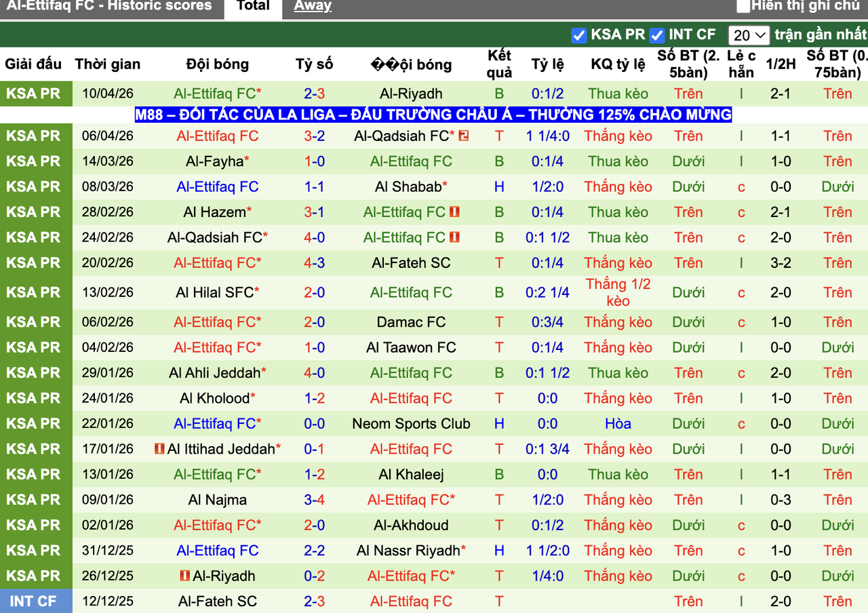Click the red card icon next to Al-Ettifaq on 28/02 row
868x613 pixels.
[x=455, y=212]
